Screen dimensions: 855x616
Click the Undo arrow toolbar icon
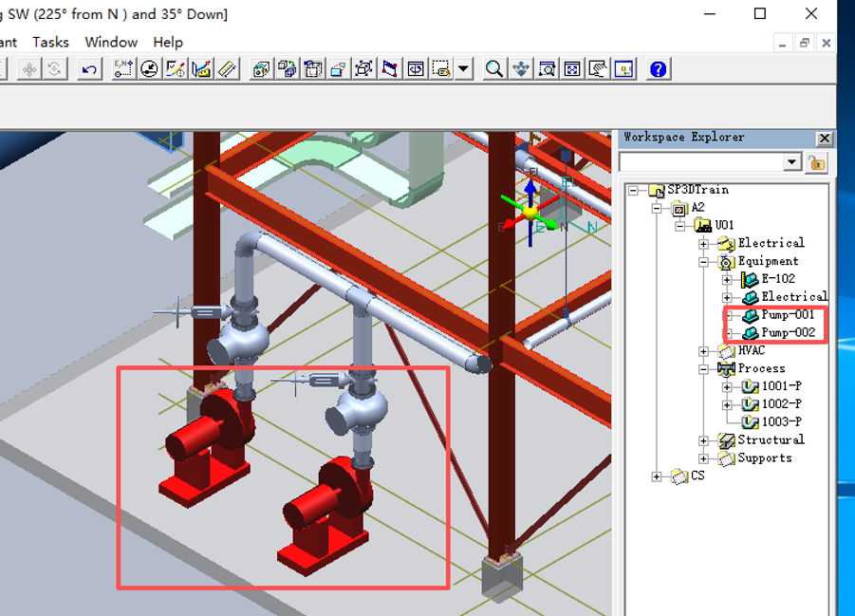point(89,69)
